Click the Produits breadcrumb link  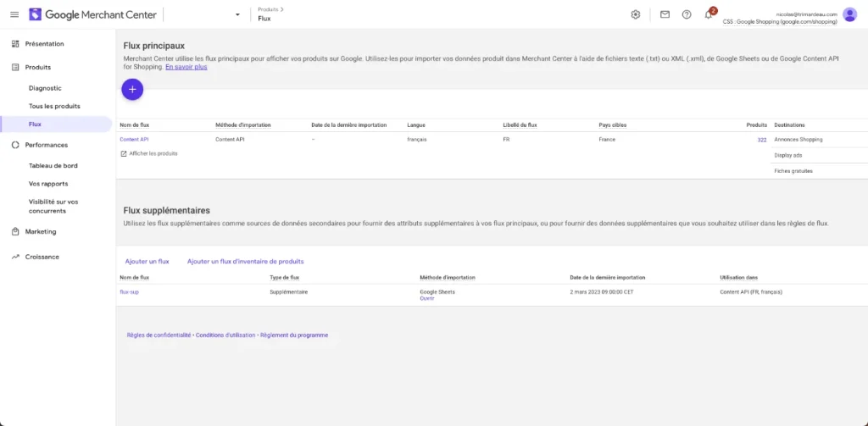click(x=268, y=9)
